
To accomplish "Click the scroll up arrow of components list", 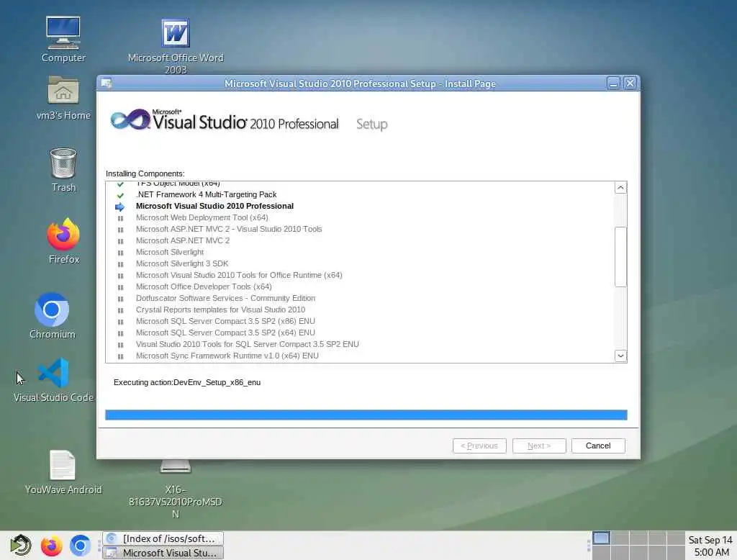I will click(x=620, y=188).
